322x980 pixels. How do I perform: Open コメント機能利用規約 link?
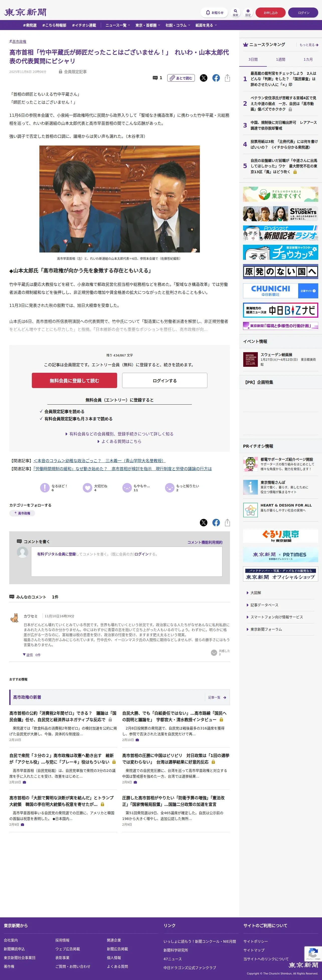(x=205, y=542)
